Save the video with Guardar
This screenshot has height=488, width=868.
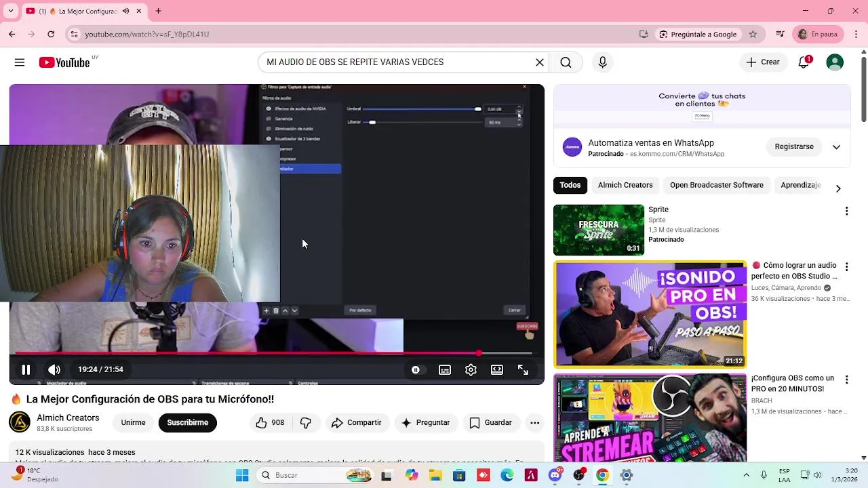coord(490,422)
